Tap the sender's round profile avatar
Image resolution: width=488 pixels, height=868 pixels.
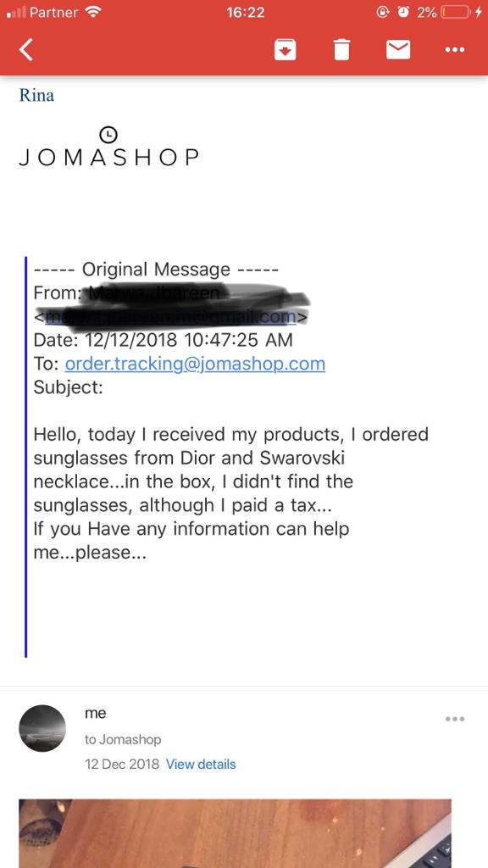[42, 728]
